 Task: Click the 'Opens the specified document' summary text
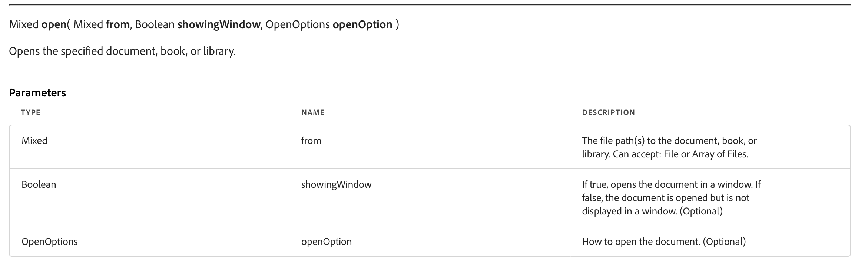click(x=122, y=51)
